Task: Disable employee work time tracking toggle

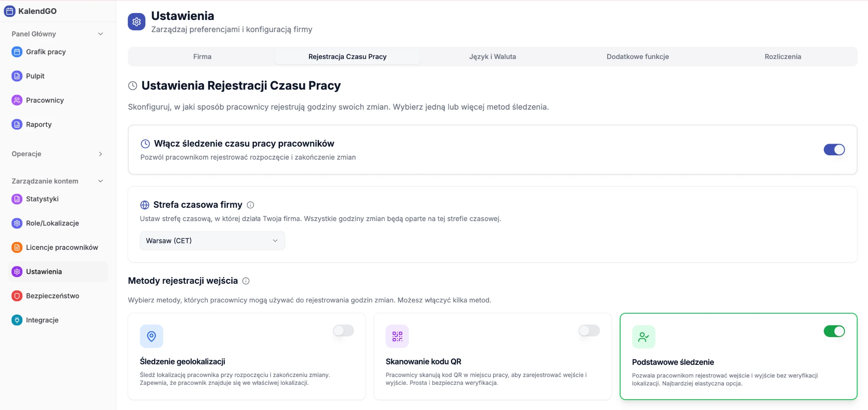Action: click(834, 150)
